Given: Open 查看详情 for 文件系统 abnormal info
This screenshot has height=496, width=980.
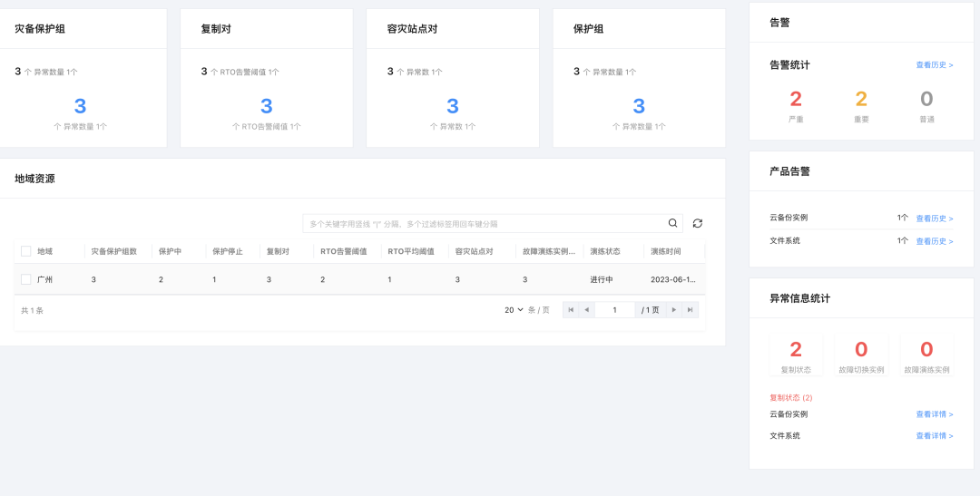Looking at the screenshot, I should (x=934, y=436).
